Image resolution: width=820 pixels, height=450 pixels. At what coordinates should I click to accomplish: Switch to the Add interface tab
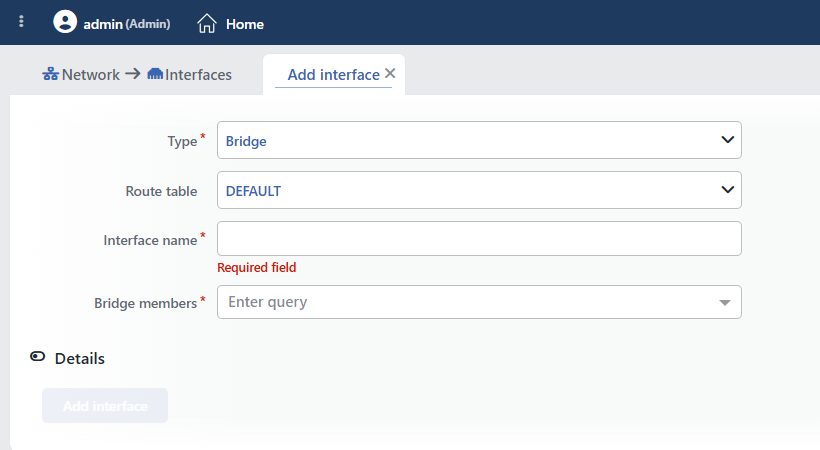(334, 75)
